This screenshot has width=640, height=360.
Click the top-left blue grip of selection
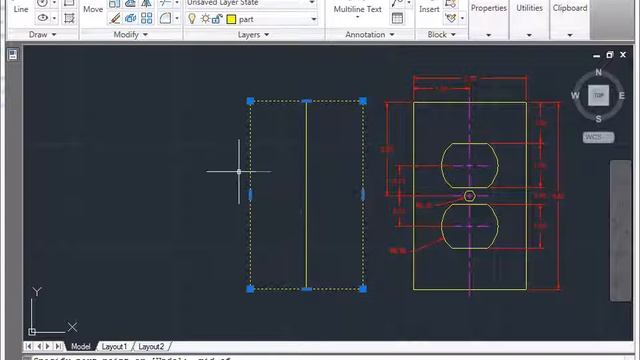(251, 101)
